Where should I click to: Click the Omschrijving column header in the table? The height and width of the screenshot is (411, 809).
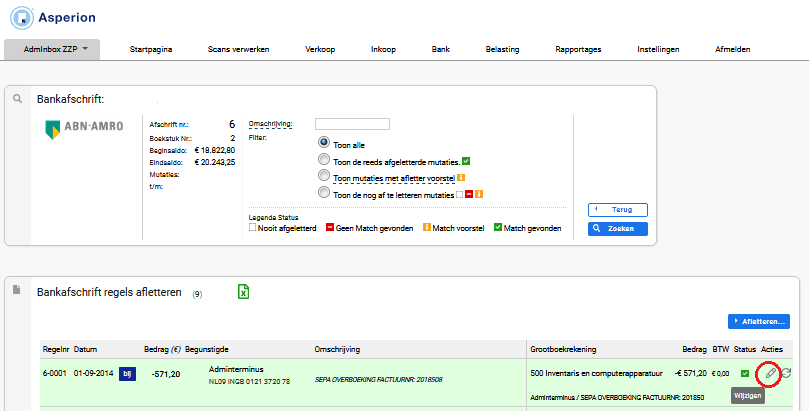pos(337,349)
